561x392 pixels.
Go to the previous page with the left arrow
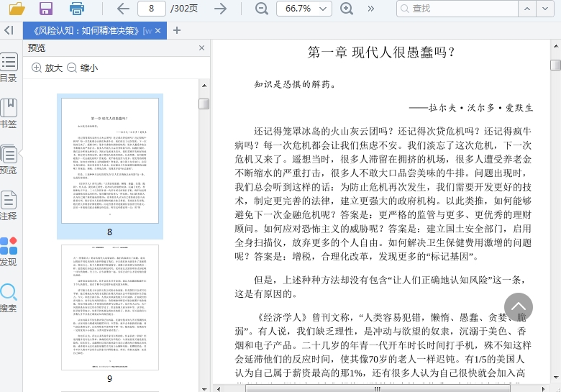(x=123, y=9)
